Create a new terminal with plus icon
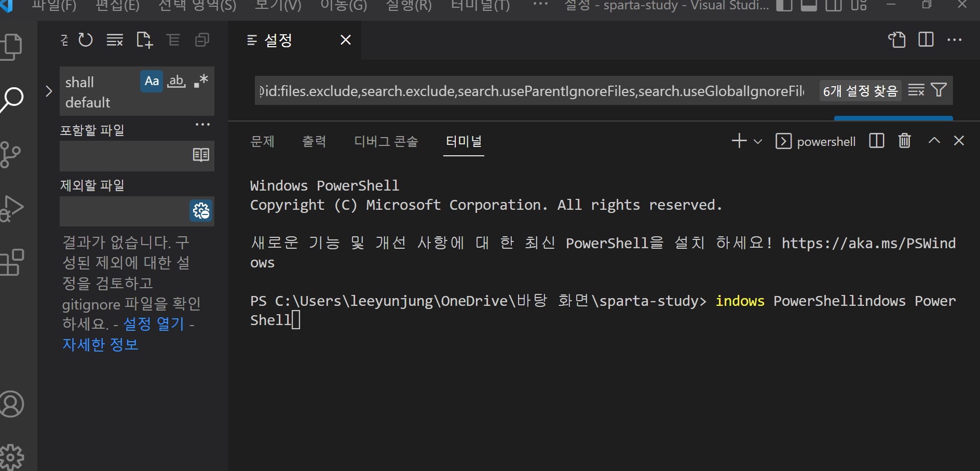 739,141
